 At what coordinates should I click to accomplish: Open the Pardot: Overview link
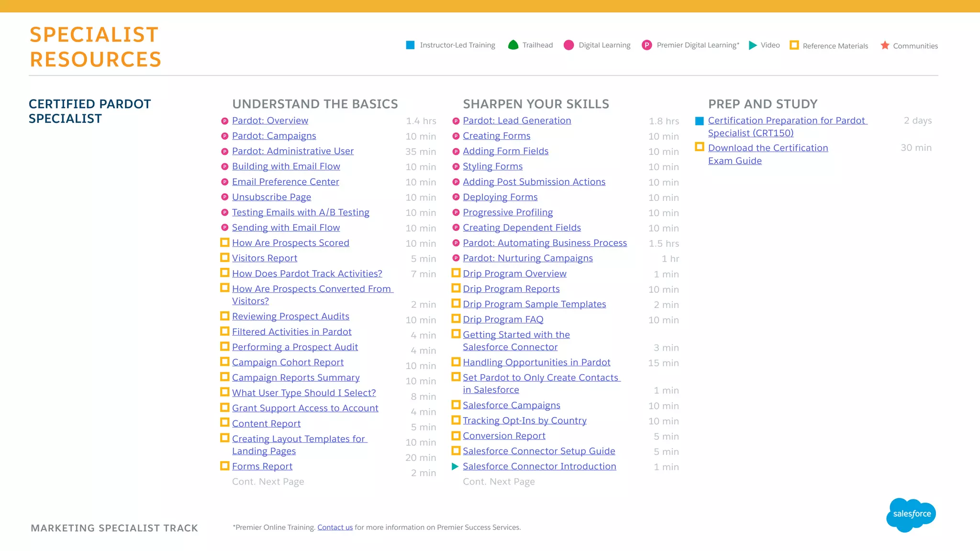tap(270, 121)
